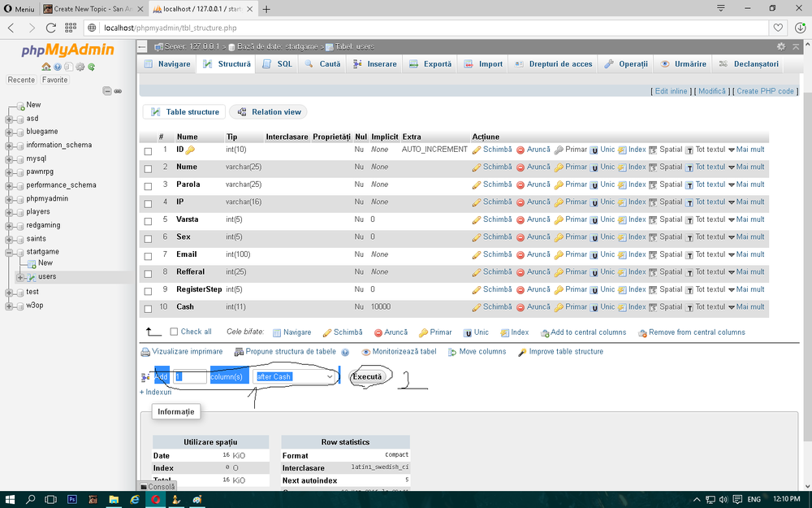This screenshot has height=508, width=812.
Task: Tick the checkbox for the RegisterStep row
Action: point(148,291)
